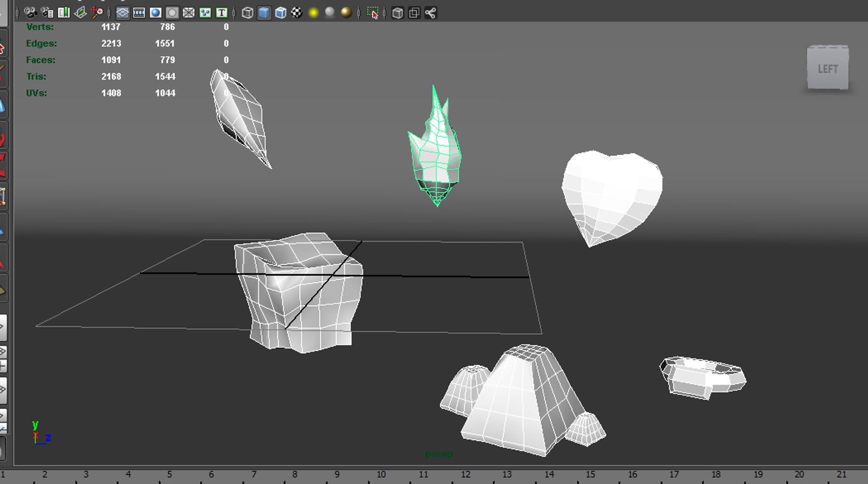Select Smooth Shade All mode
This screenshot has width=868, height=484.
264,13
